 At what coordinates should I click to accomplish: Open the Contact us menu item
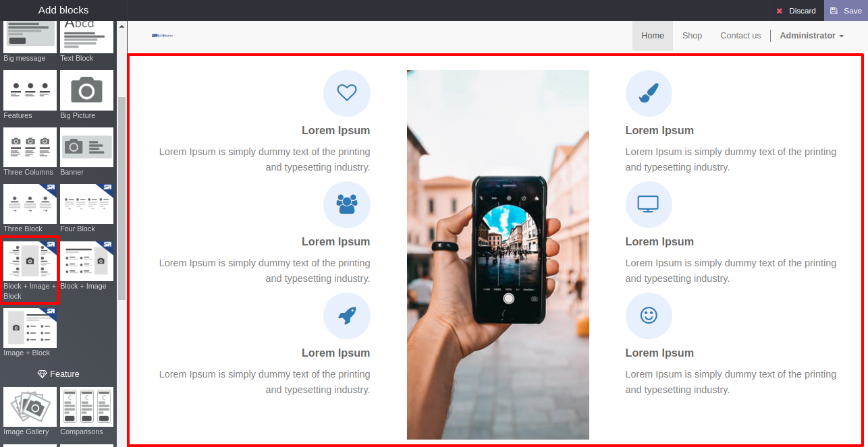tap(740, 36)
